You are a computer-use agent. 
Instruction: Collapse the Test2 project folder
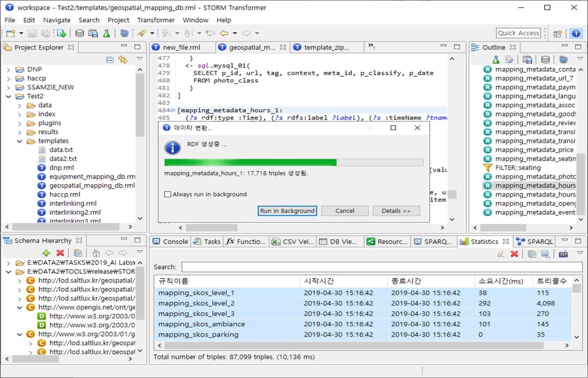(x=9, y=96)
